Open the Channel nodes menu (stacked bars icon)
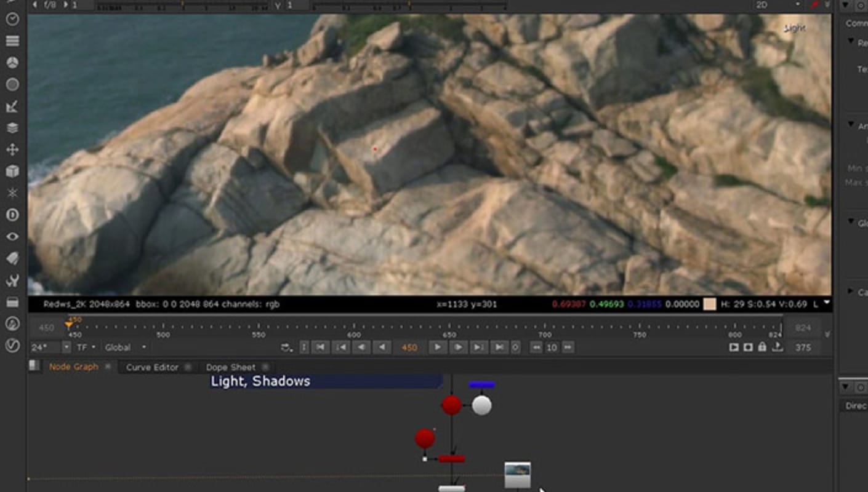Image resolution: width=868 pixels, height=492 pixels. click(12, 41)
